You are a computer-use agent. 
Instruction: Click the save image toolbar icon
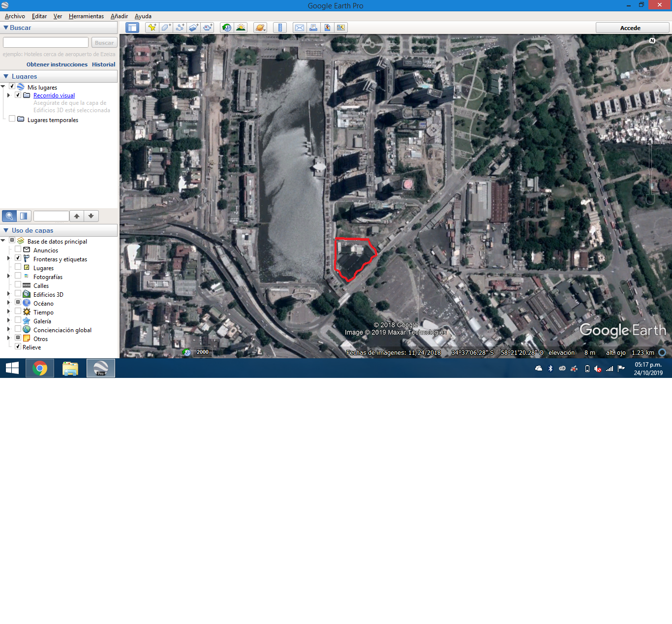(327, 28)
